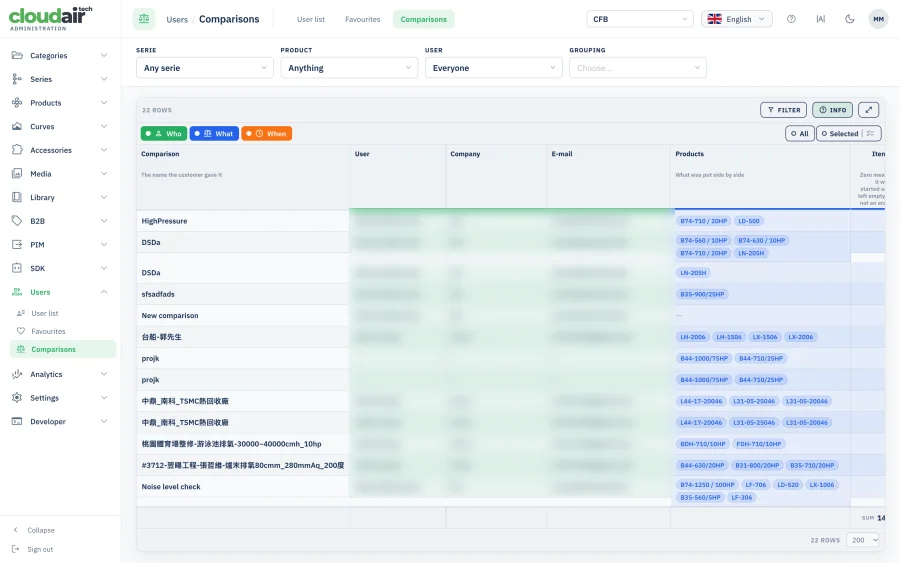900x563 pixels.
Task: Collapse the Users sidebar section chevron
Action: 104,292
